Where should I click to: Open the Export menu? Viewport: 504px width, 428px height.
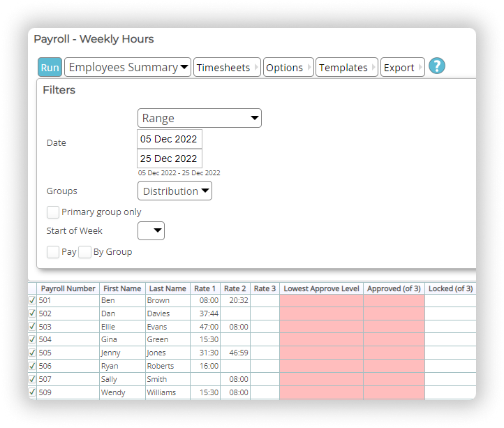click(402, 67)
